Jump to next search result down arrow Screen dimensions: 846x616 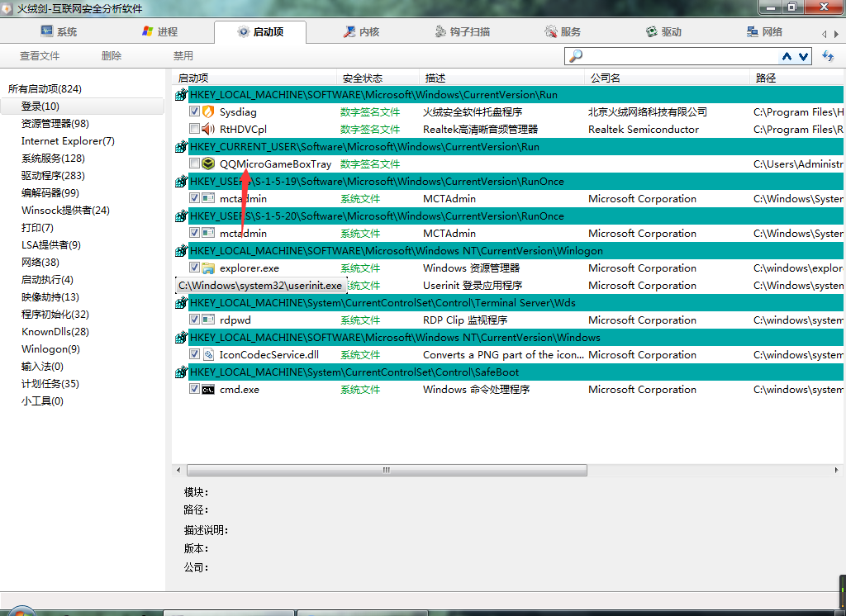802,56
